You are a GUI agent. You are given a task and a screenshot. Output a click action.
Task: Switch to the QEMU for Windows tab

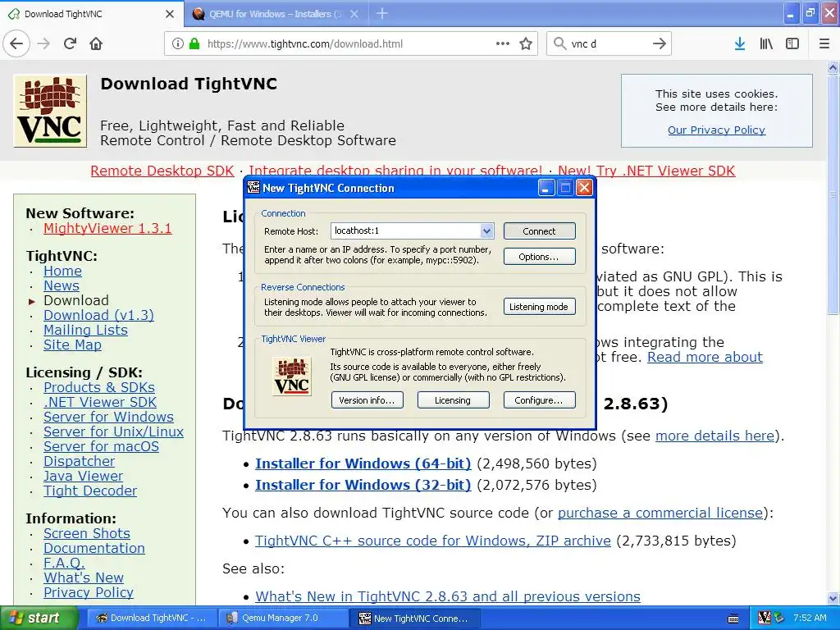point(276,14)
